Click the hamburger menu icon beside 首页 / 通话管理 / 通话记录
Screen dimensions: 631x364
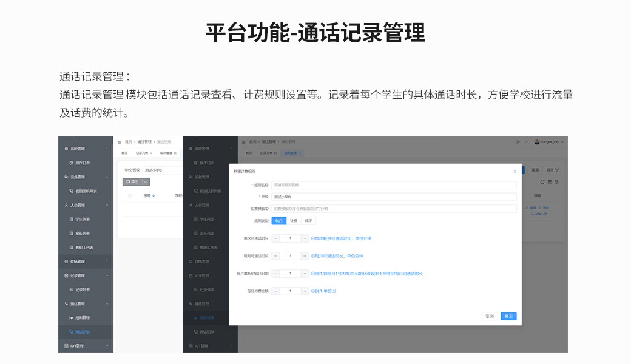[x=119, y=142]
